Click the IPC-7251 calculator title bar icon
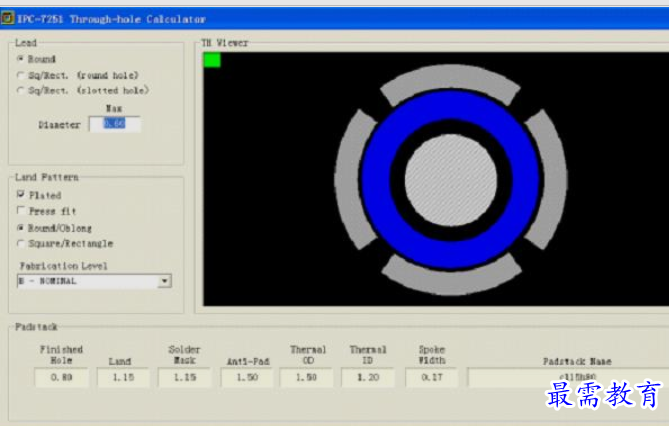 coord(7,18)
